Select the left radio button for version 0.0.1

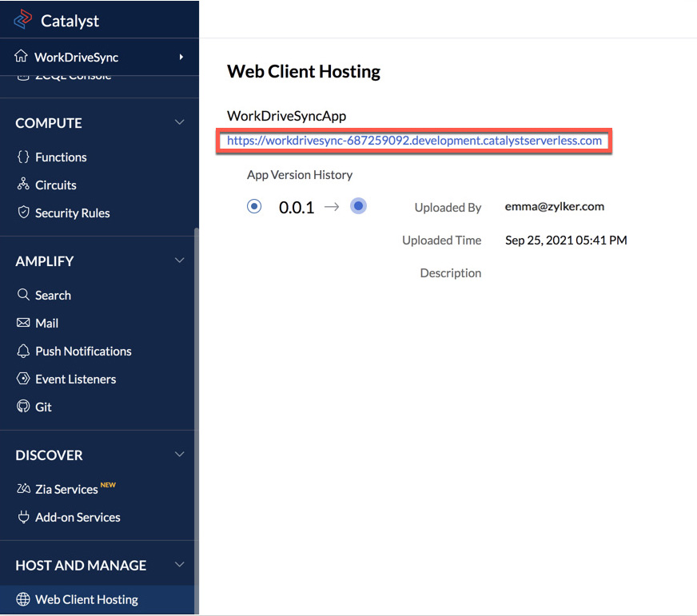tap(254, 206)
